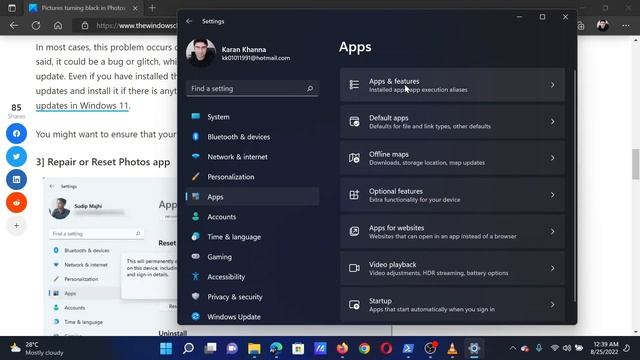Open taskbar Search
This screenshot has width=640, height=360.
(x=188, y=348)
